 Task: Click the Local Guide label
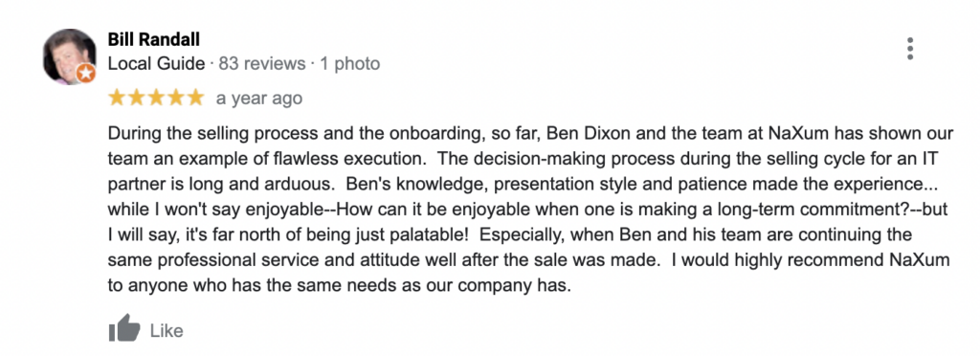(156, 64)
